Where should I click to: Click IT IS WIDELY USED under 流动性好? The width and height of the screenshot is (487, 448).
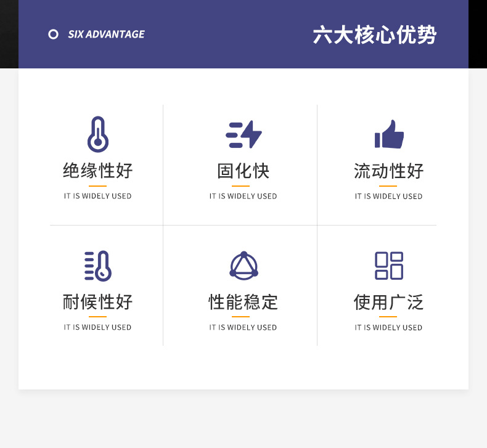(x=389, y=197)
